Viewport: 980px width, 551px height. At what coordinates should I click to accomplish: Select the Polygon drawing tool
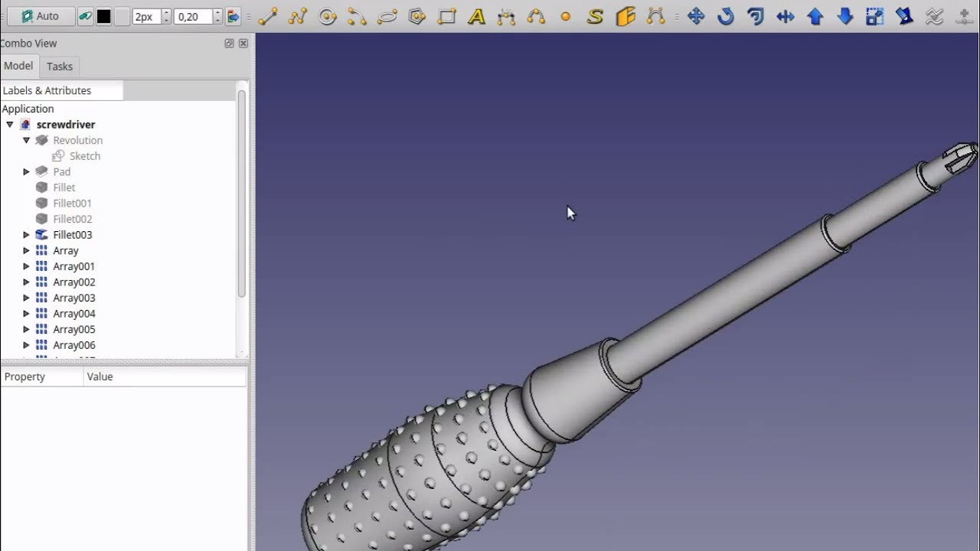click(417, 16)
